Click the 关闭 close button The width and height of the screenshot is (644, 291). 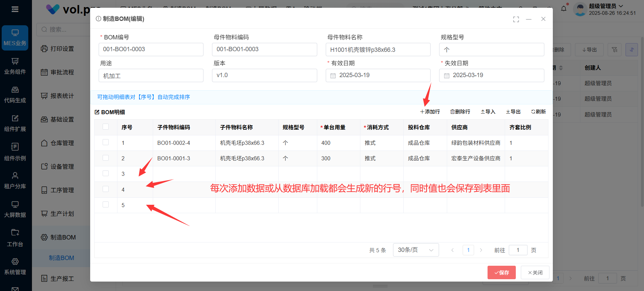535,272
